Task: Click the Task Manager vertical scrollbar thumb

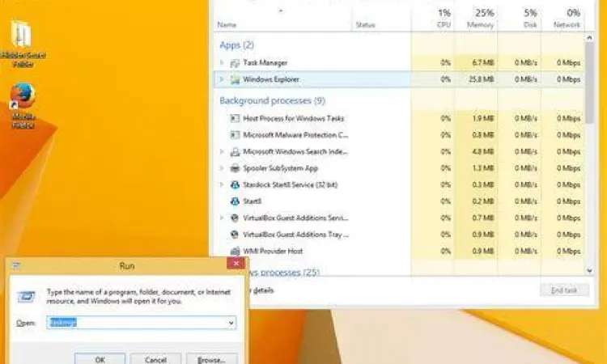Action: coord(589,83)
